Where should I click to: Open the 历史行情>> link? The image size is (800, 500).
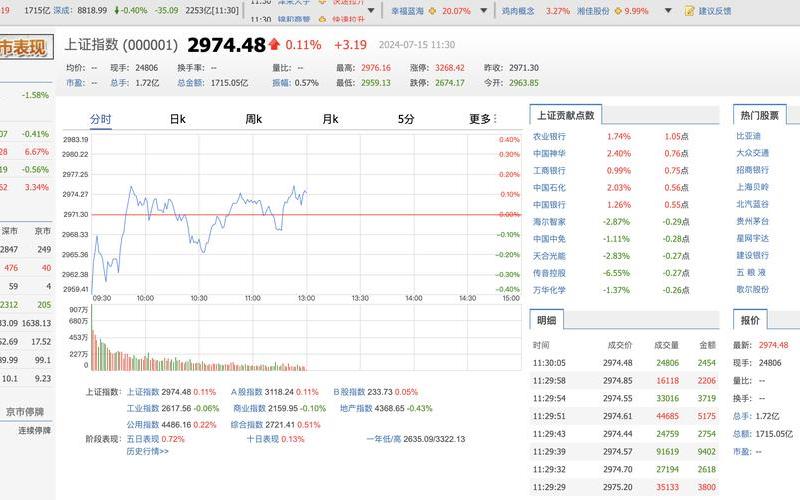pos(147,452)
